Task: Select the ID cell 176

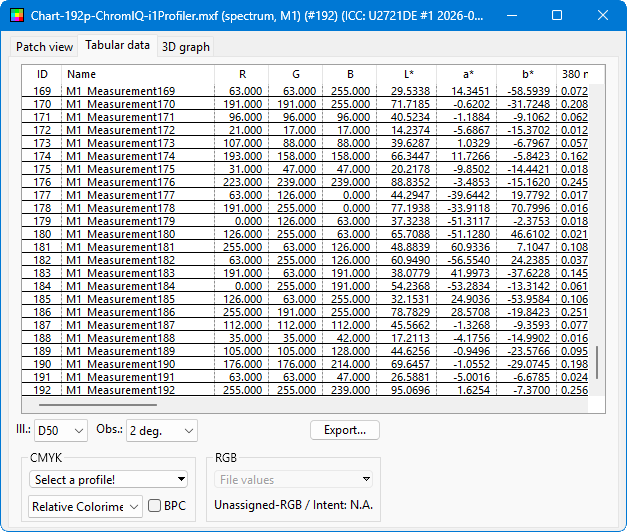Action: coord(42,182)
